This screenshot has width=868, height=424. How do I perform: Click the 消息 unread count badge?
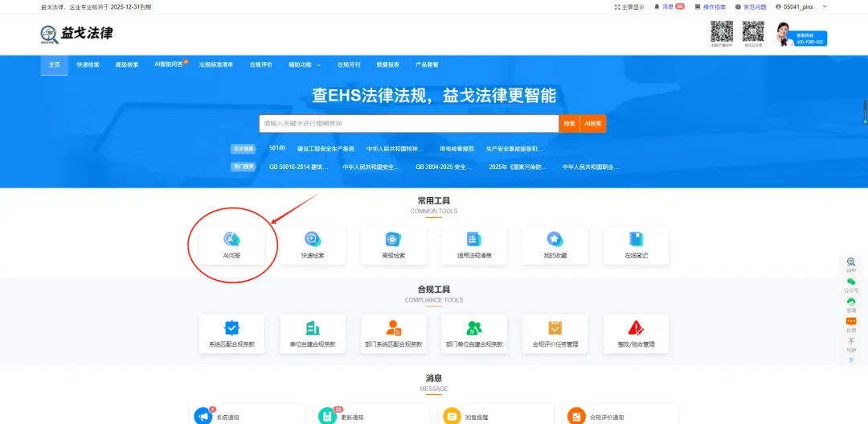680,6
